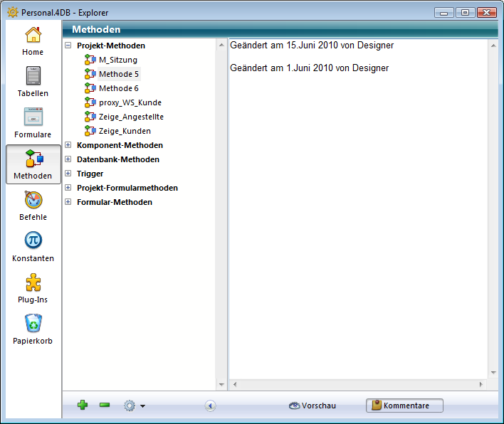
Task: Open the Home page icon
Action: (33, 41)
